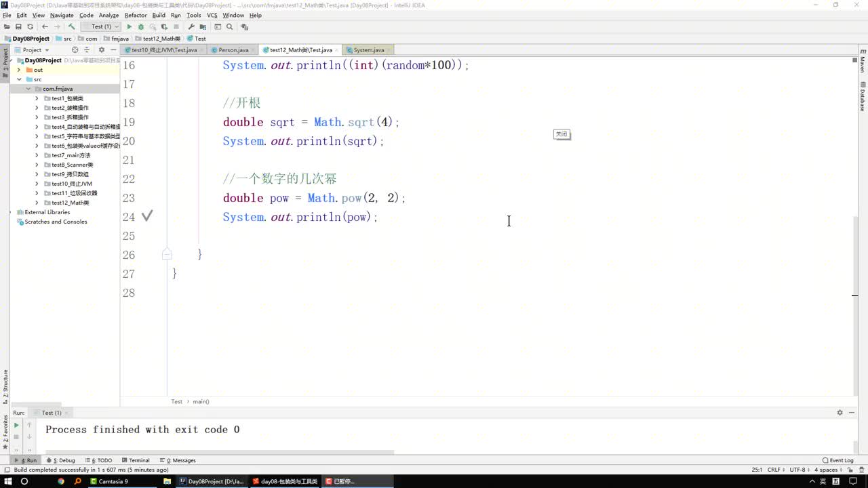Select Scratches and Consoles in tree
This screenshot has height=488, width=868.
[x=56, y=222]
